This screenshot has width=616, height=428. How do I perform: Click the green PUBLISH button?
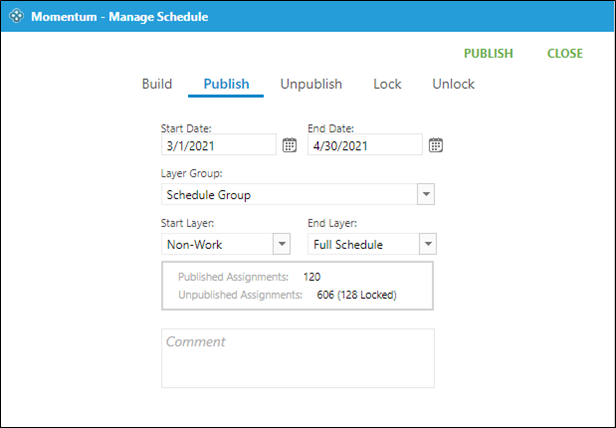coord(488,53)
